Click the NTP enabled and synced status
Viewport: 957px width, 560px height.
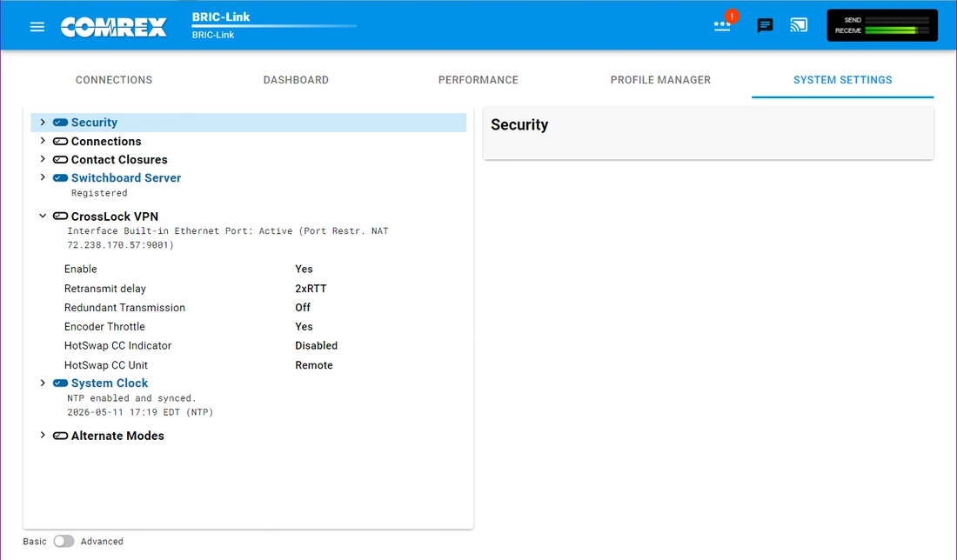tap(132, 398)
